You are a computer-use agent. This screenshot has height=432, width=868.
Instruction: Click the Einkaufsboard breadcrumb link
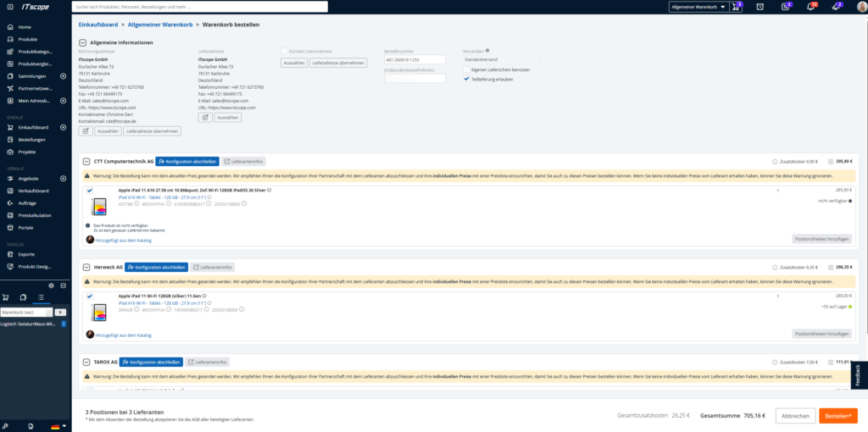pos(98,25)
